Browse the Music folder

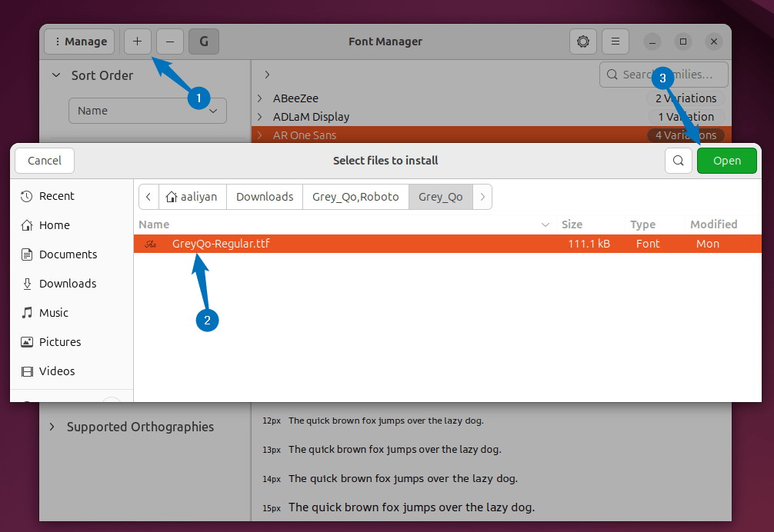click(x=52, y=313)
